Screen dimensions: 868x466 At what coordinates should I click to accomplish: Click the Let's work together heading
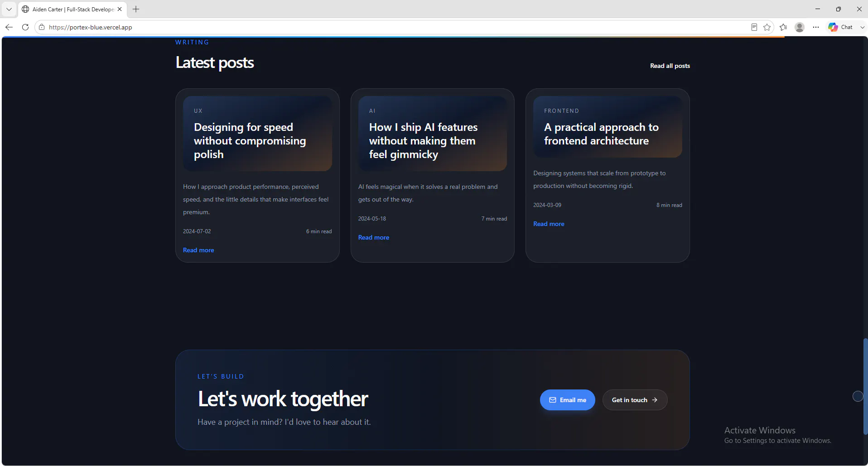tap(283, 399)
